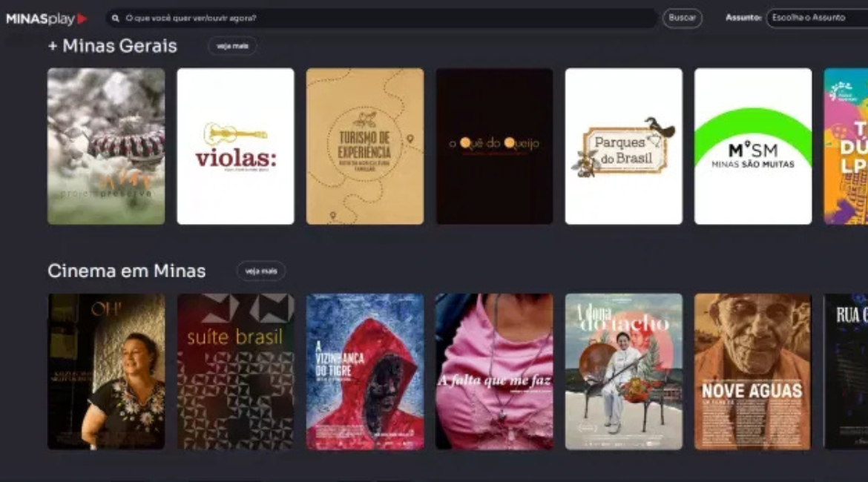Viewport: 868px width, 482px height.
Task: Click the magnifying glass search icon
Action: [116, 18]
